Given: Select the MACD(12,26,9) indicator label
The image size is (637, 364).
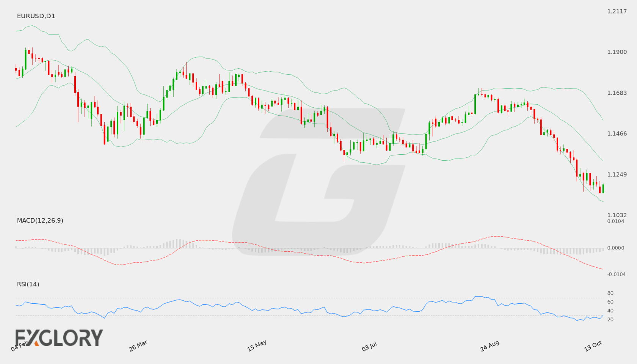Looking at the screenshot, I should 40,220.
